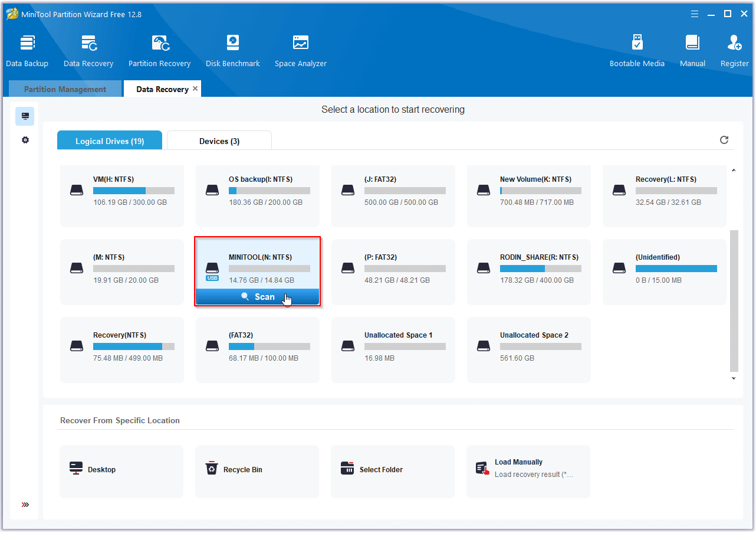This screenshot has width=756, height=533.
Task: Open Select Folder for recovery
Action: click(393, 470)
